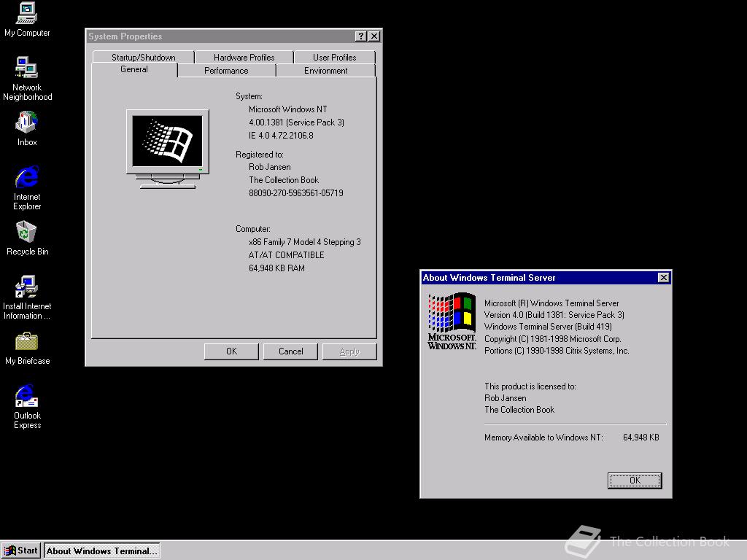747x560 pixels.
Task: Click the About Windows Terminal taskbar button
Action: (102, 551)
